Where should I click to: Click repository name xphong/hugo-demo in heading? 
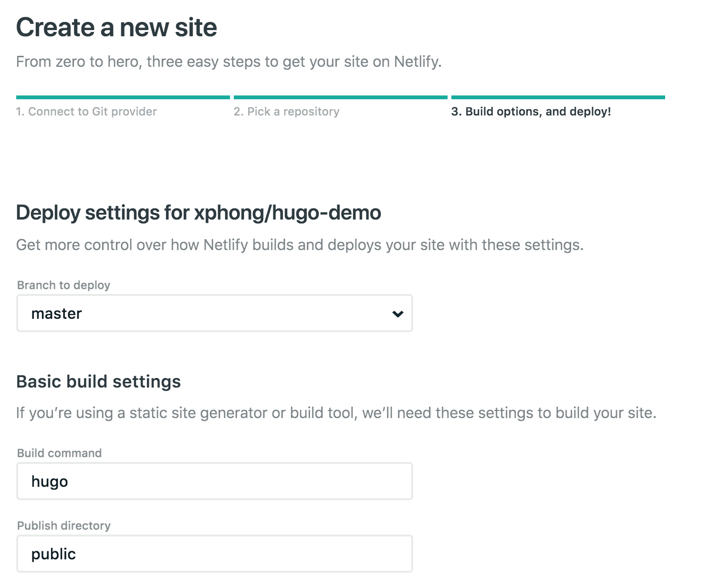pyautogui.click(x=288, y=213)
